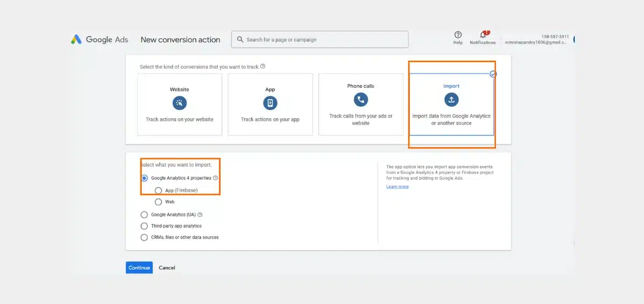Click the App phone icon
Screen dimensions: 644x304
270,103
